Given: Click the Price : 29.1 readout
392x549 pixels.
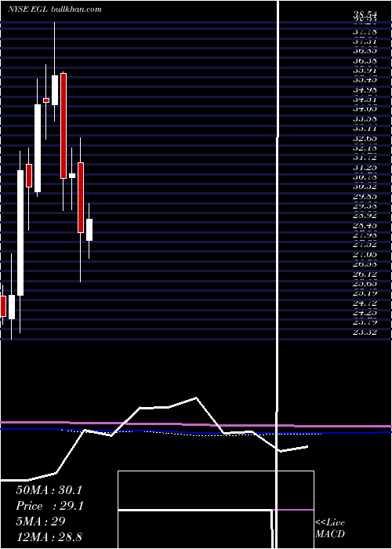Looking at the screenshot, I should point(49,506).
